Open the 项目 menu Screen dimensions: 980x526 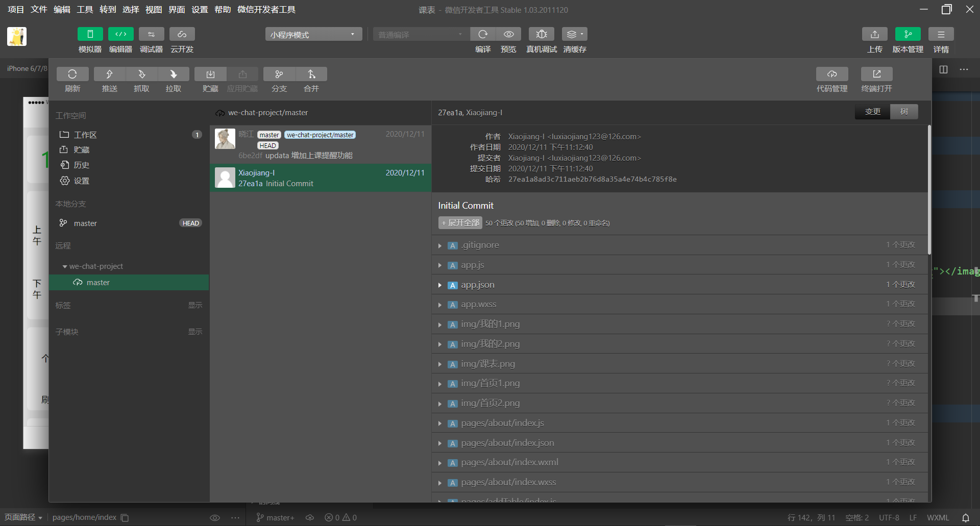pos(16,10)
